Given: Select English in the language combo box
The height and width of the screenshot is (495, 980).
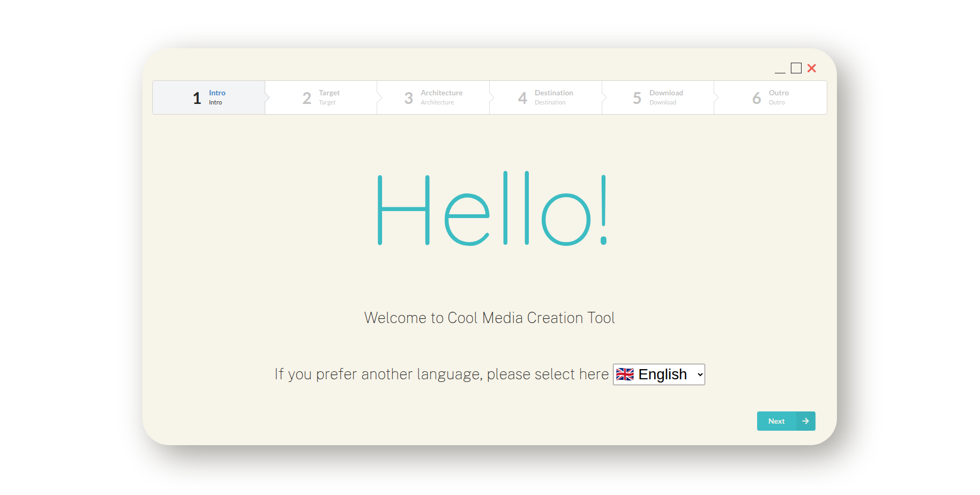Looking at the screenshot, I should [659, 374].
